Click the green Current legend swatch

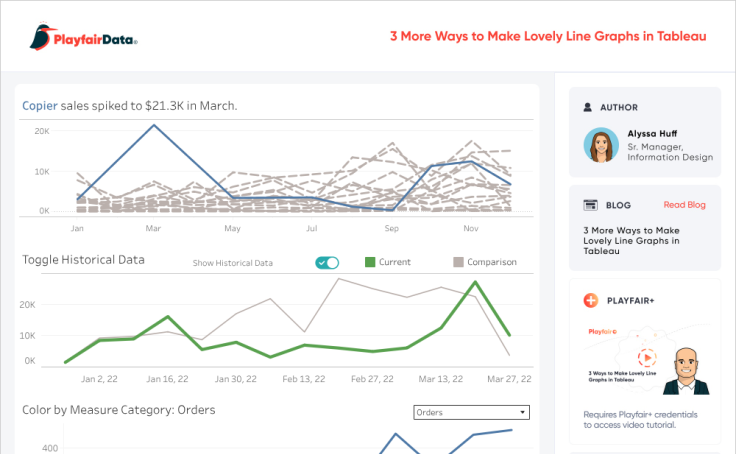pyautogui.click(x=369, y=263)
